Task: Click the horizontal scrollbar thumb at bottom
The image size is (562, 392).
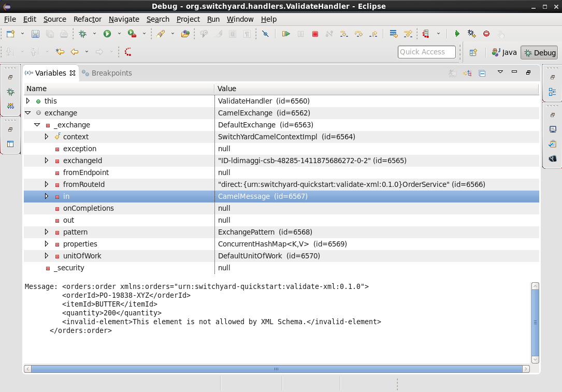Action: pyautogui.click(x=277, y=369)
